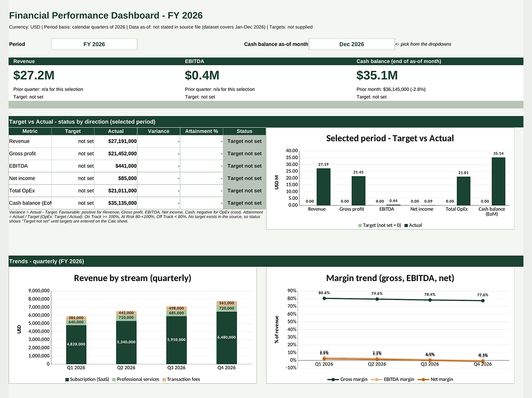Click the Q4 2026 subscription segment 6,480,000
This screenshot has height=398, width=532.
(x=227, y=338)
